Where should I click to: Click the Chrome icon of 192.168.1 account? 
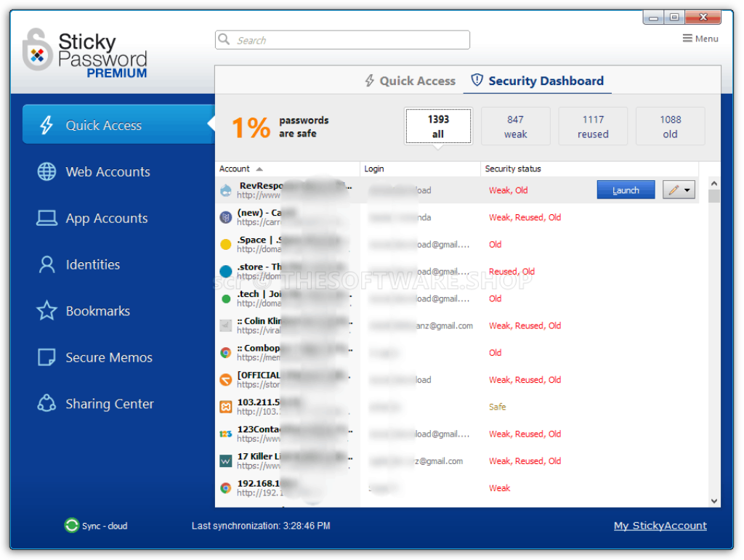tap(226, 488)
